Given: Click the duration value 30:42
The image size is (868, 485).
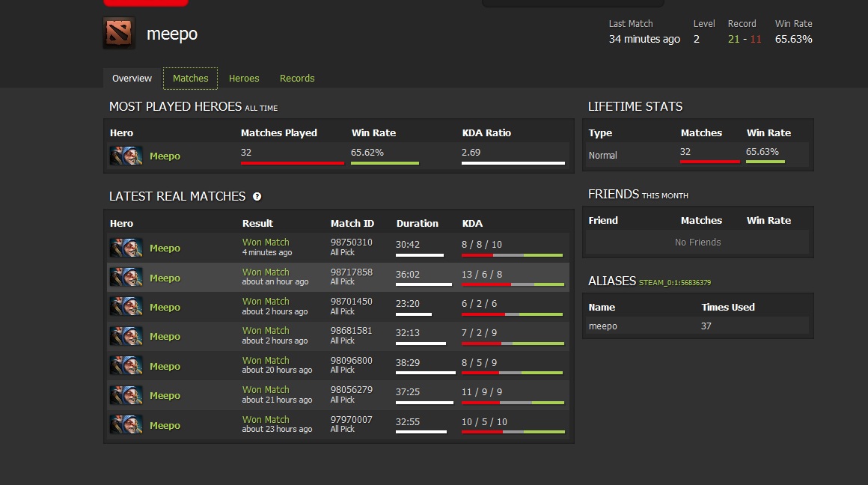Looking at the screenshot, I should pos(407,245).
